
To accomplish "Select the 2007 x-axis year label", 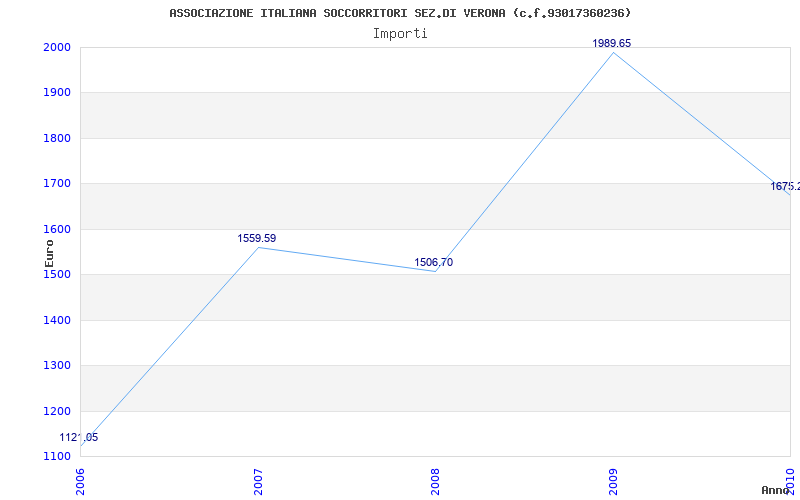I will [x=258, y=482].
